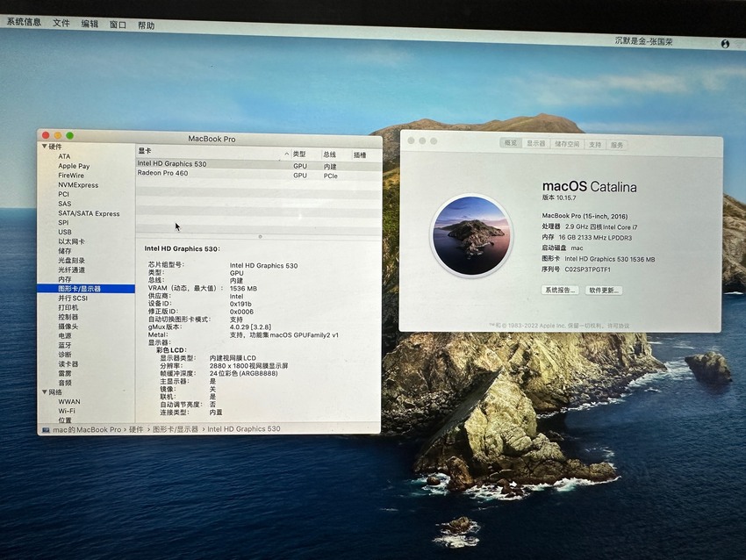Viewport: 746px width, 560px height.
Task: Select SATA/SATA Express in the sidebar
Action: click(x=89, y=213)
